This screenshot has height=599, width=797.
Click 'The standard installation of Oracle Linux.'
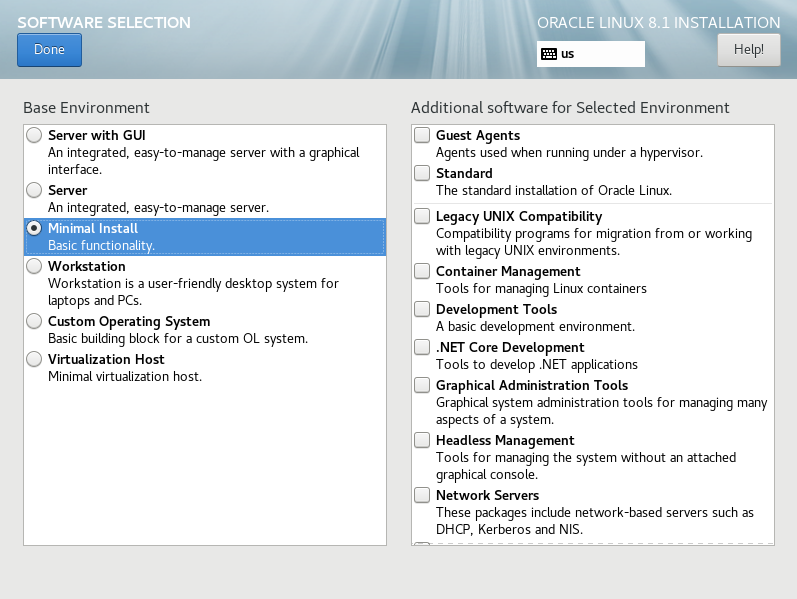point(554,191)
